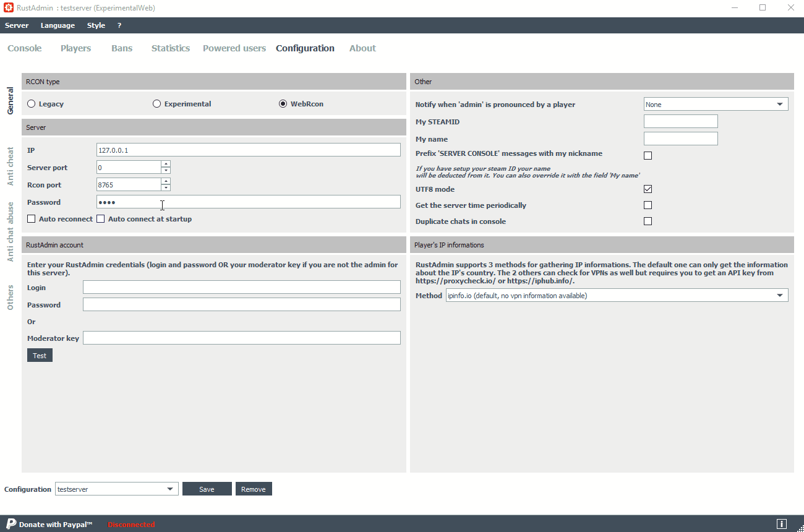The height and width of the screenshot is (532, 804).
Task: Switch to the Powered users tab
Action: pos(234,48)
